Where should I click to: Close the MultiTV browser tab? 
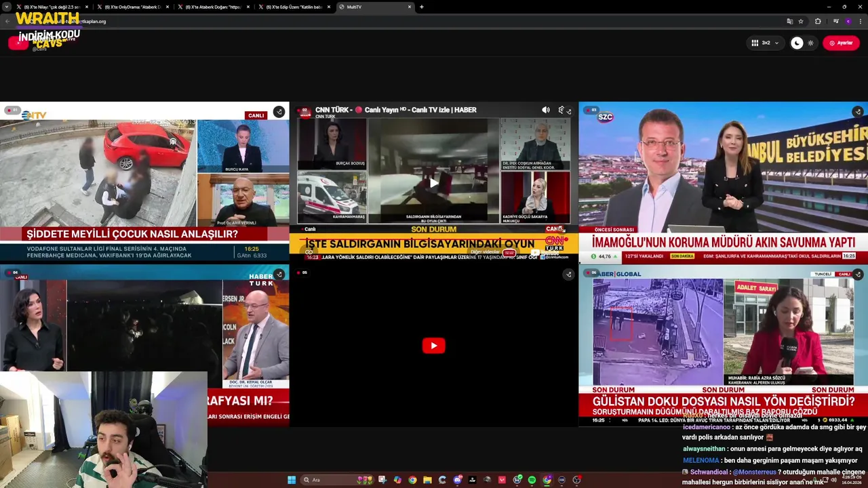pos(410,7)
